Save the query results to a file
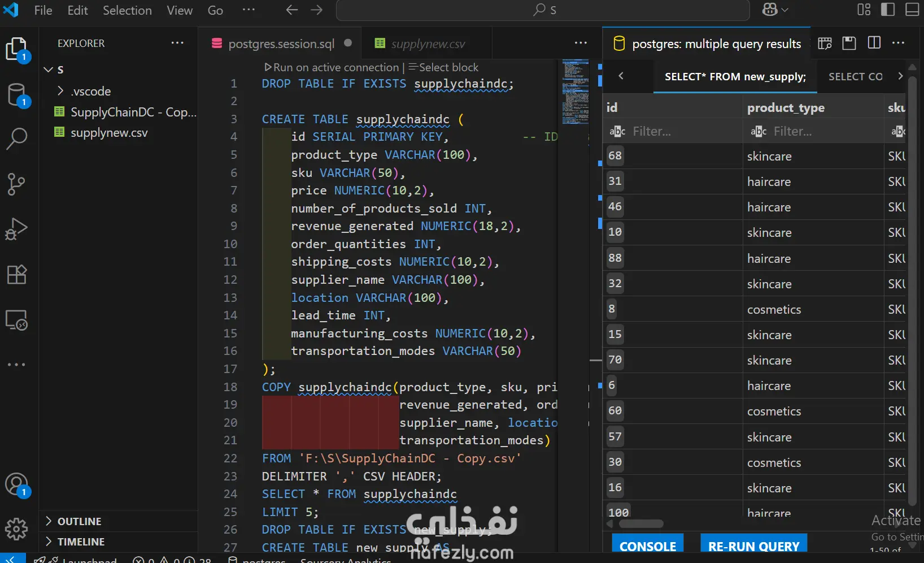This screenshot has width=924, height=563. point(849,43)
